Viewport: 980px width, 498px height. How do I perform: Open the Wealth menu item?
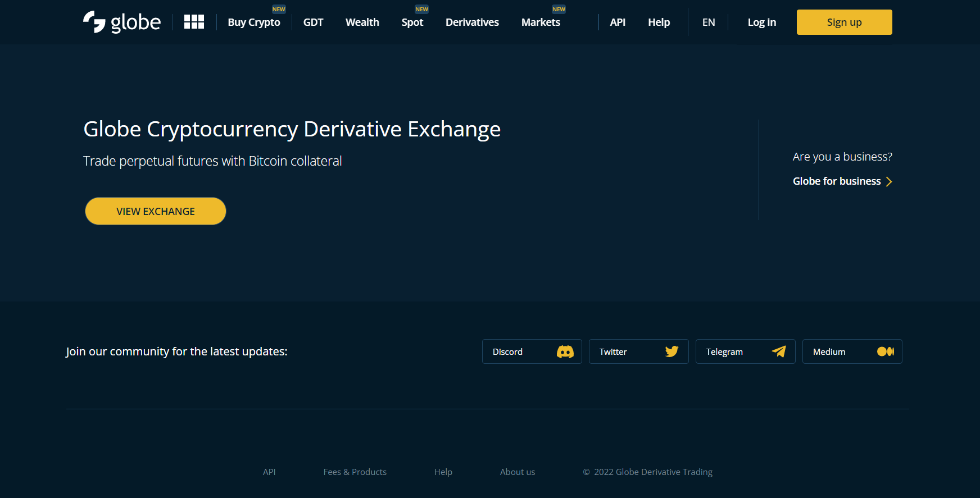[x=362, y=22]
